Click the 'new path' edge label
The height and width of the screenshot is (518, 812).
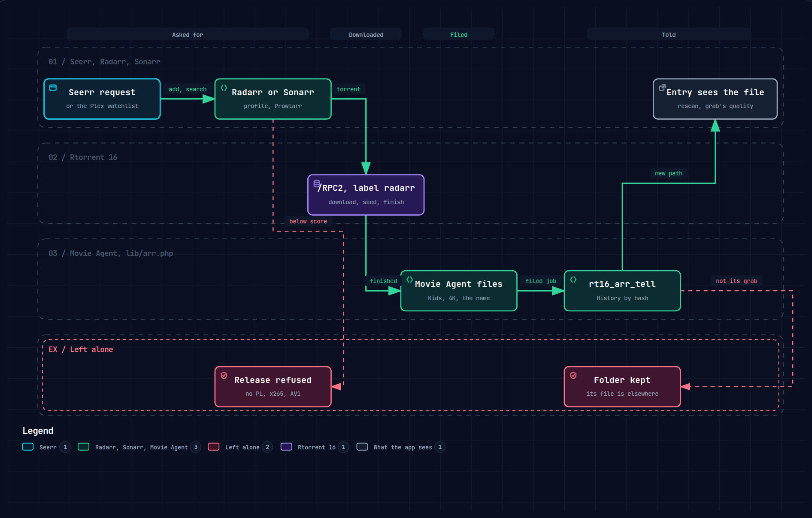pyautogui.click(x=669, y=173)
